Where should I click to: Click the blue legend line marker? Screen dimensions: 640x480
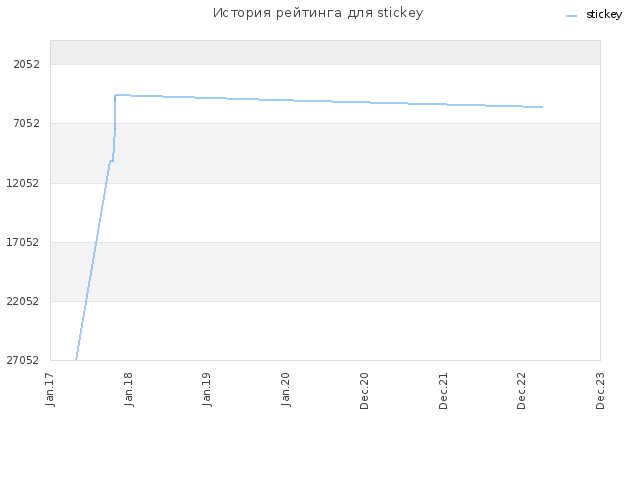click(571, 16)
